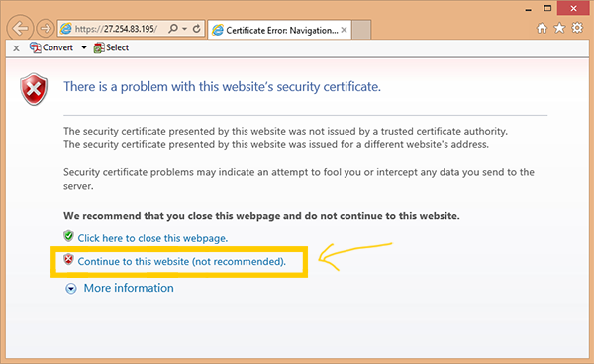Click text 'issued for a different website's address'

(x=407, y=145)
